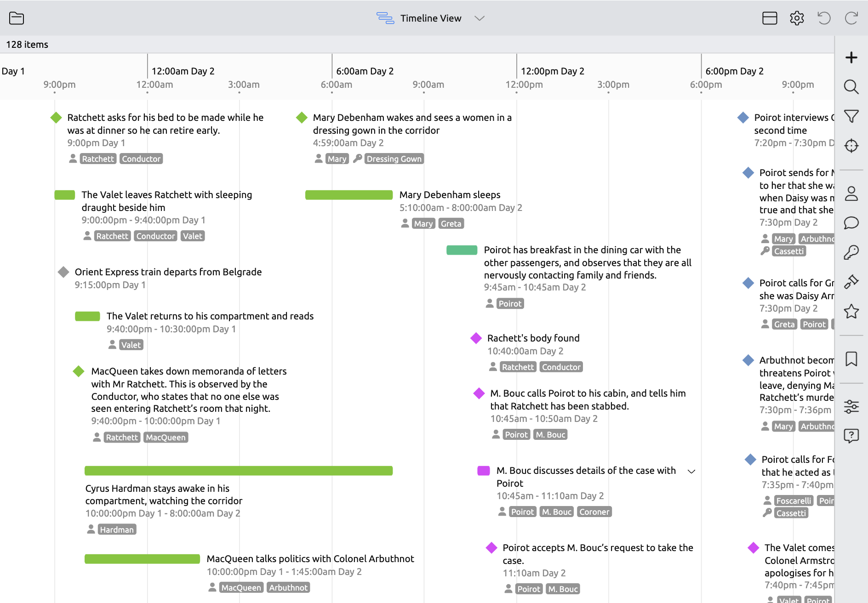Open the filter funnel icon
The width and height of the screenshot is (868, 603).
(851, 116)
